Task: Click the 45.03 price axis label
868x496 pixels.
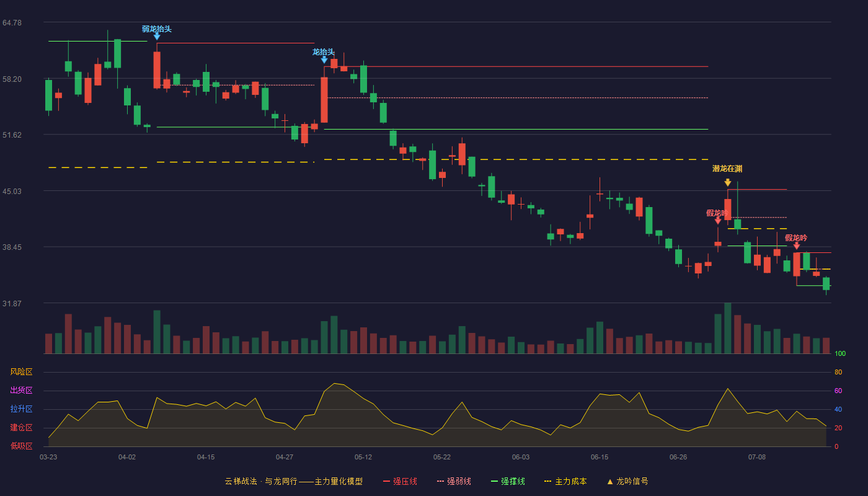Action: point(12,192)
